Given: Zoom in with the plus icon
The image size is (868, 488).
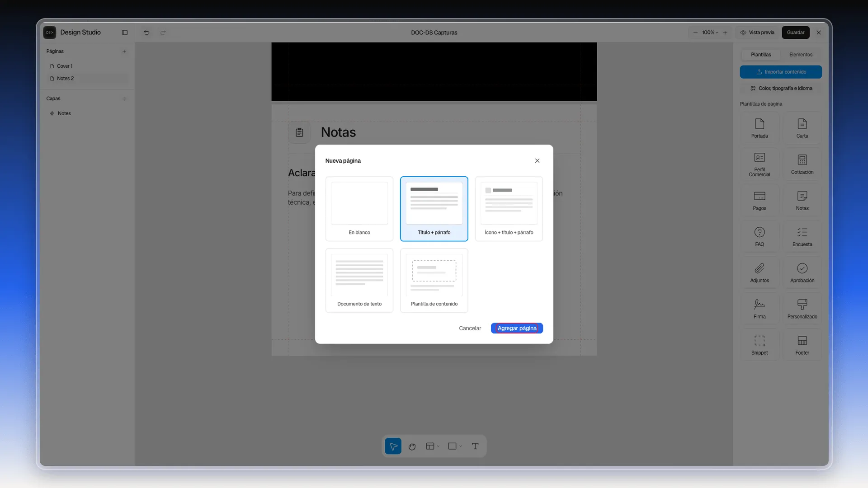Looking at the screenshot, I should click(x=725, y=33).
